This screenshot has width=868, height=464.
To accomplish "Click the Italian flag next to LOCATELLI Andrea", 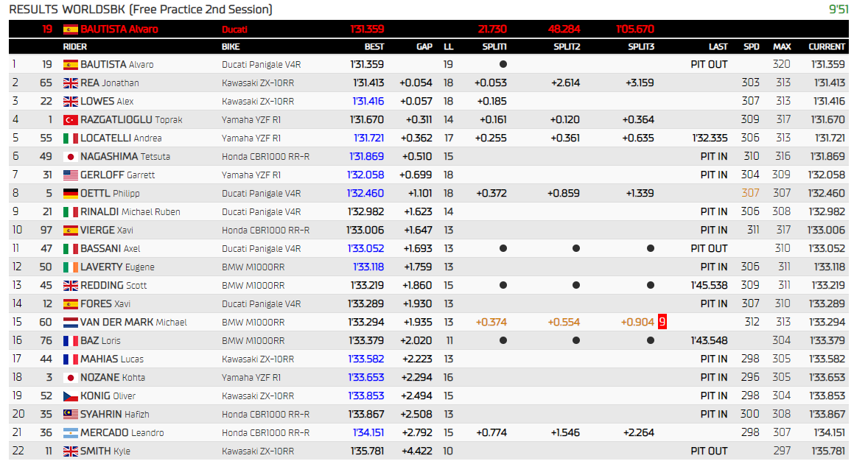I will (x=70, y=138).
